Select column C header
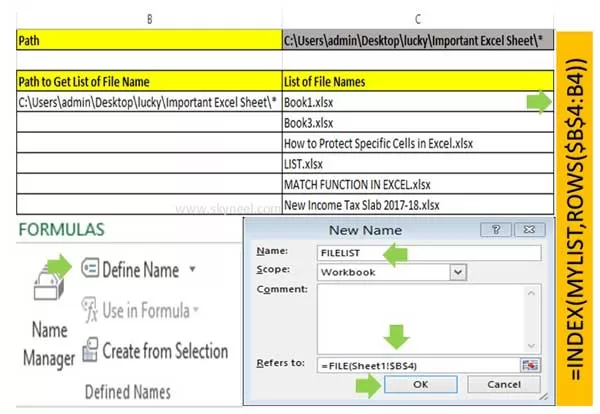 coord(418,19)
